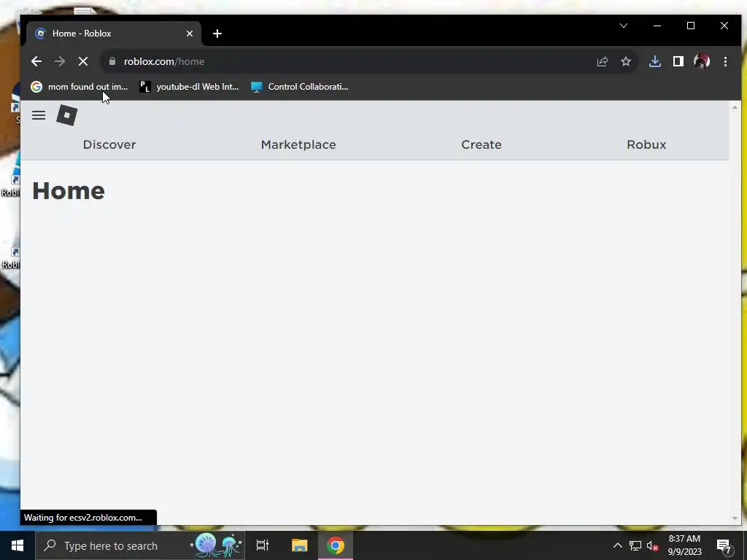Click the page scrollbar down arrow
747x560 pixels.
pyautogui.click(x=734, y=518)
